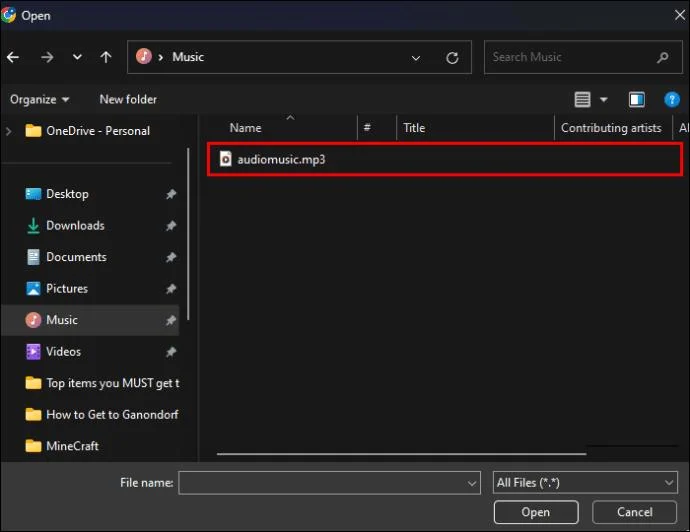The width and height of the screenshot is (690, 532).
Task: Open 'How to Get to Ganondorf' folder
Action: pos(102,415)
